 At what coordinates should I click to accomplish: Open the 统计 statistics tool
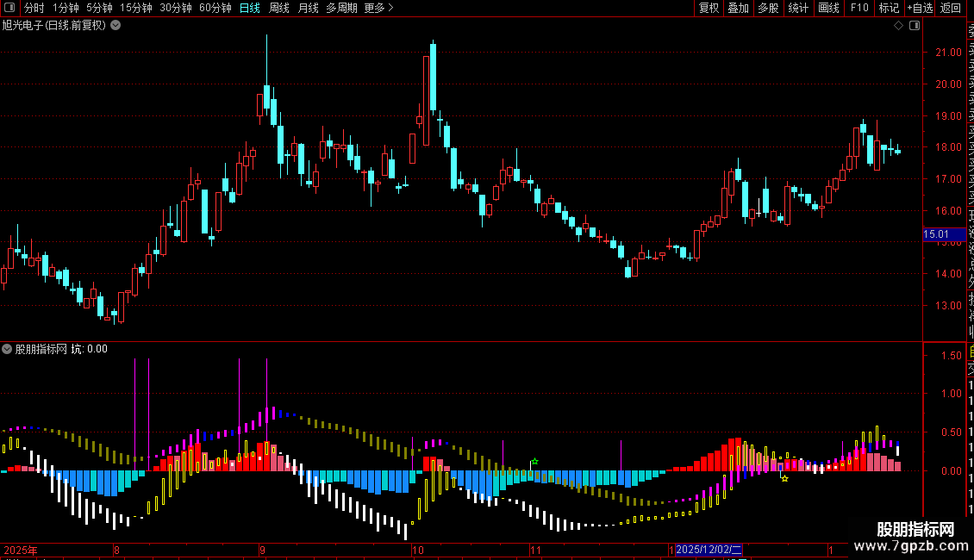tap(798, 8)
